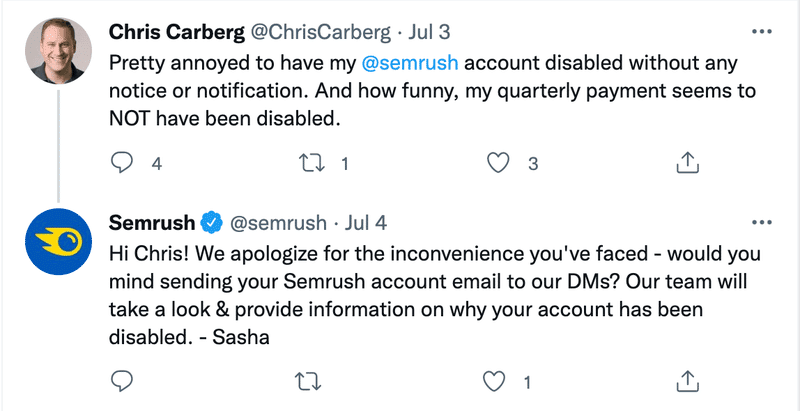
Task: Open the grey @semrush handle
Action: click(x=278, y=223)
